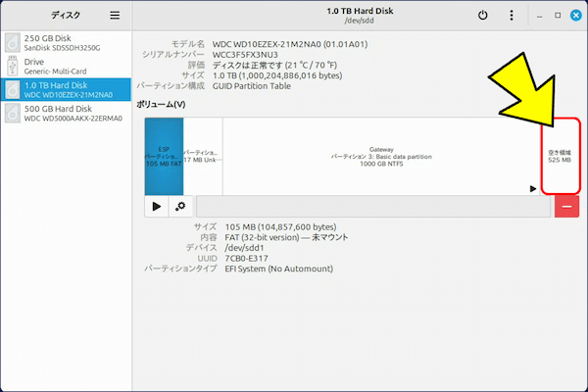Click the grey bar beside the gear button
588x392 pixels.
(x=372, y=206)
